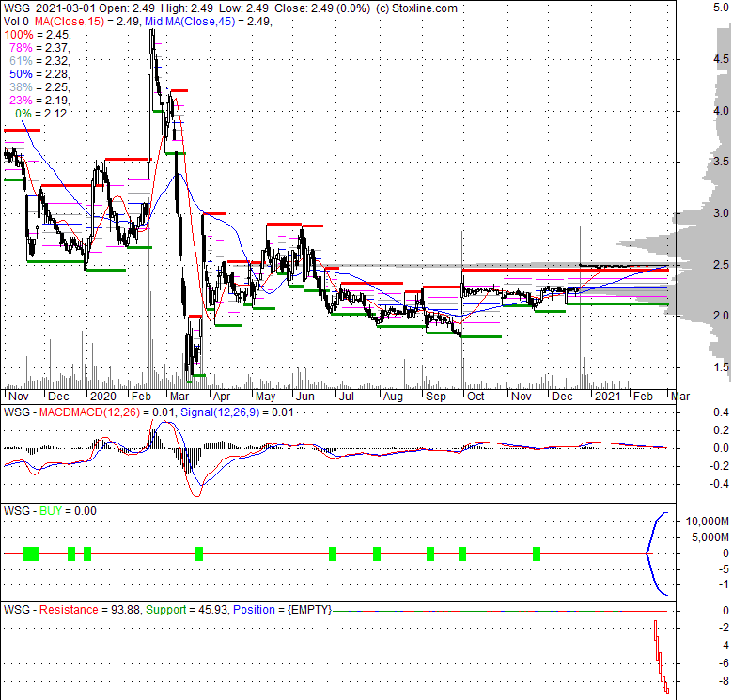Click the green Support = 45.93 label

pos(187,610)
